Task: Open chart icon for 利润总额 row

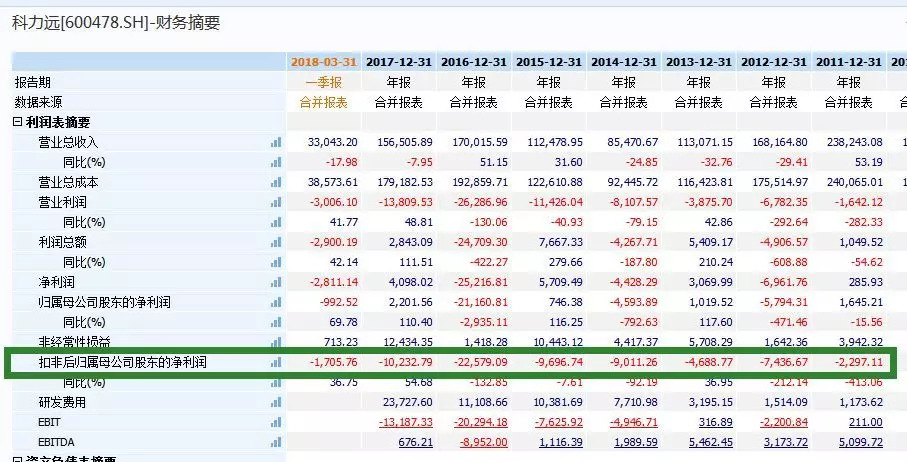Action: (276, 242)
